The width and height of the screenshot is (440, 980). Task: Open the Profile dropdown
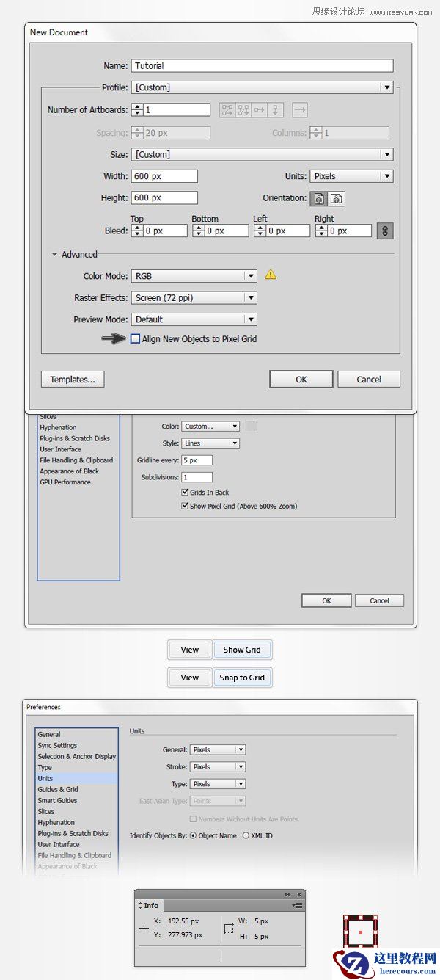(262, 87)
